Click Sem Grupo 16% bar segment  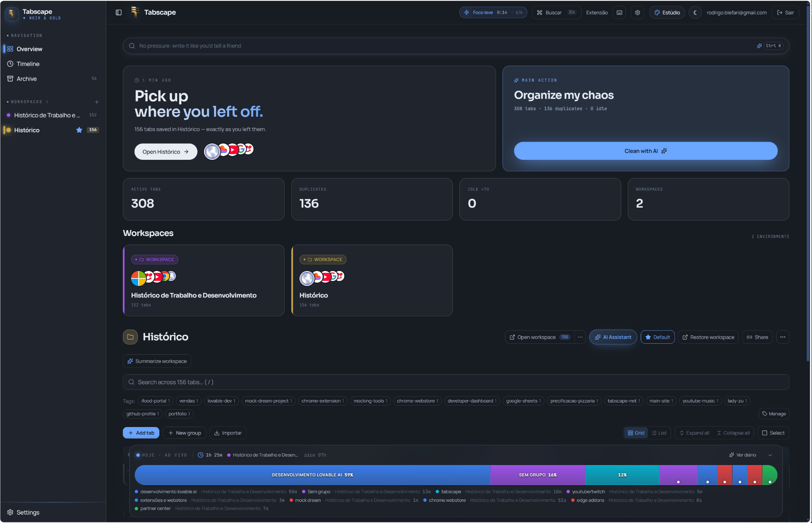(x=538, y=475)
